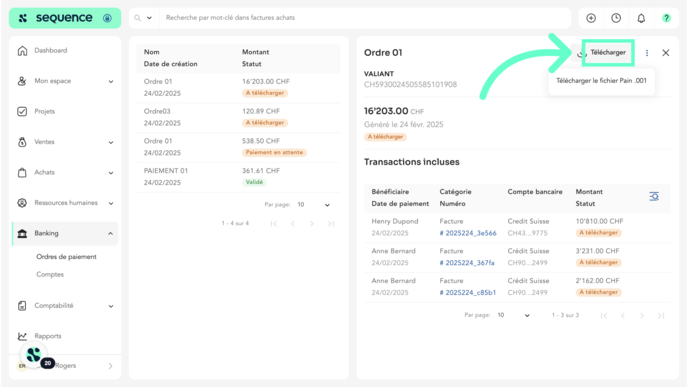Open invoice link 2025224_c85b1

tap(468, 293)
